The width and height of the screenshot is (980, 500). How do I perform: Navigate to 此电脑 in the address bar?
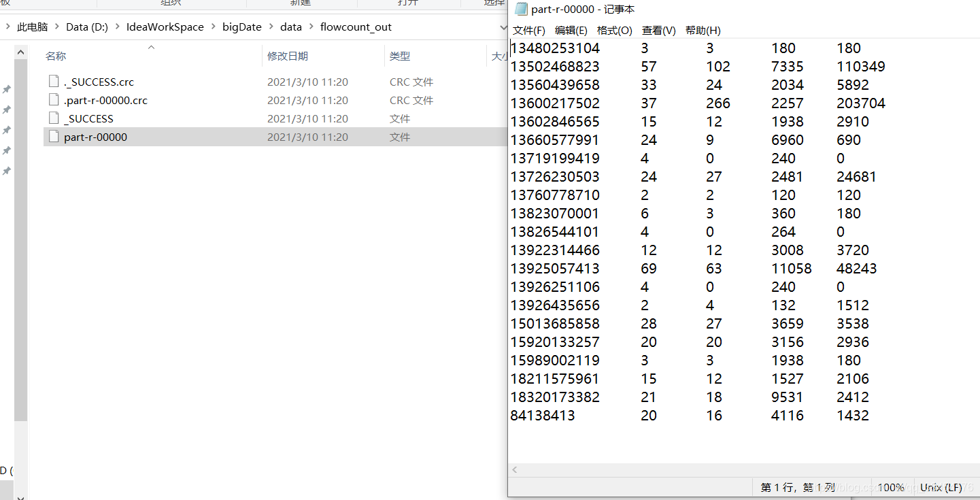click(x=32, y=27)
